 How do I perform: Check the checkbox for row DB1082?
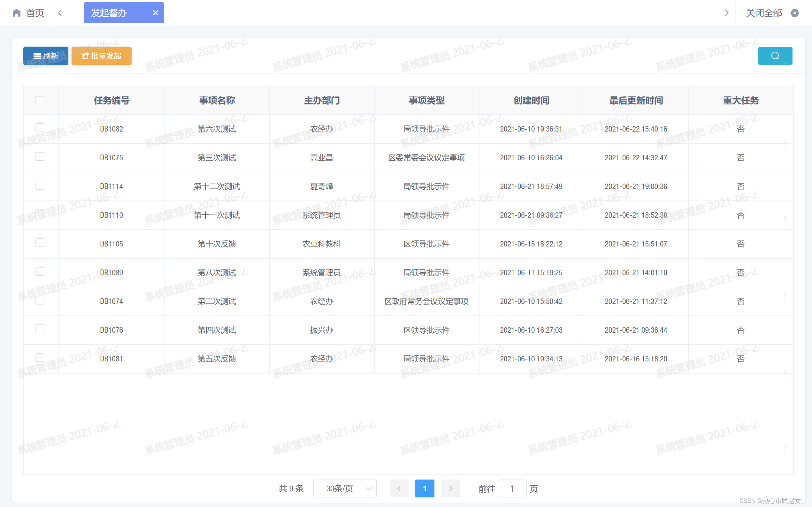click(x=40, y=128)
